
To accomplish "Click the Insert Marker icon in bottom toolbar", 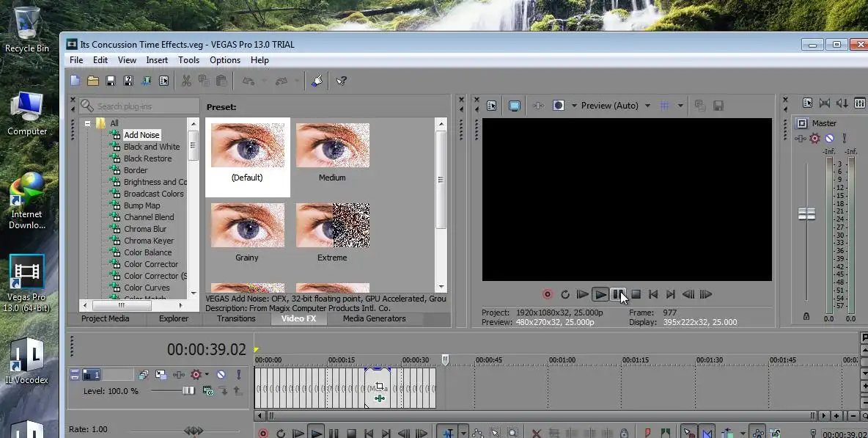I will click(647, 434).
